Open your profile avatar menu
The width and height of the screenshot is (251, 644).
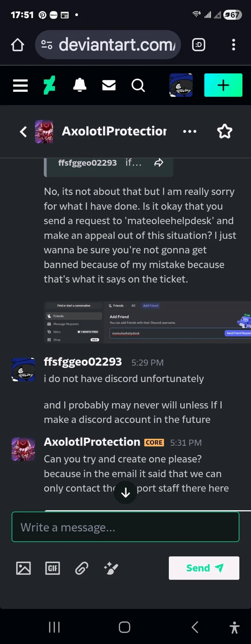[181, 85]
